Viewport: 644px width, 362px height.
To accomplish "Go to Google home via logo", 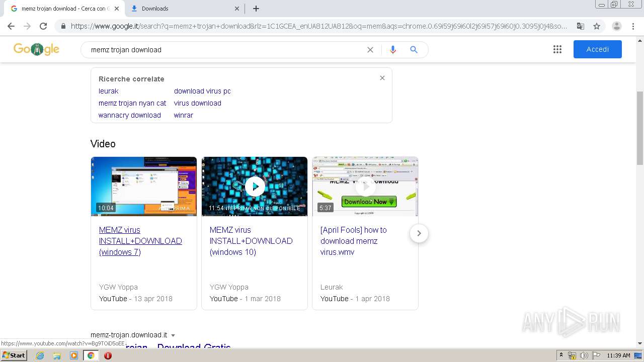I will (36, 49).
